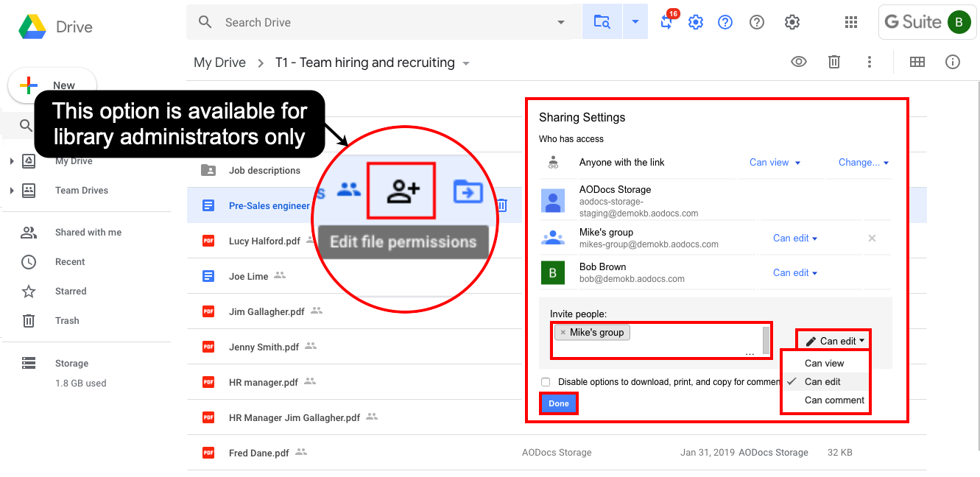Image resolution: width=980 pixels, height=477 pixels.
Task: Open the T1 folder breadcrumb dropdown arrow
Action: coord(466,63)
